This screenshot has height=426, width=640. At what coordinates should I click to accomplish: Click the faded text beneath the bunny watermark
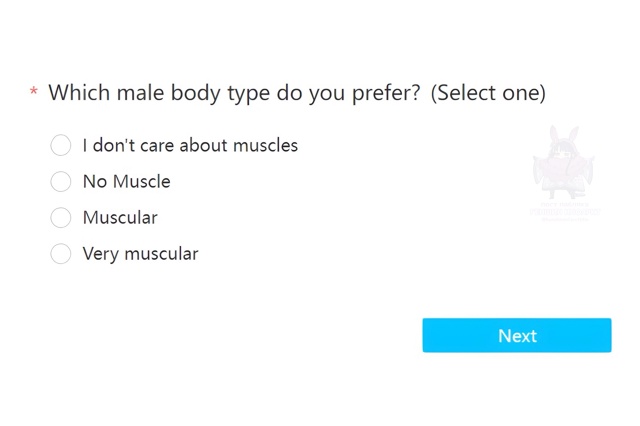point(565,211)
